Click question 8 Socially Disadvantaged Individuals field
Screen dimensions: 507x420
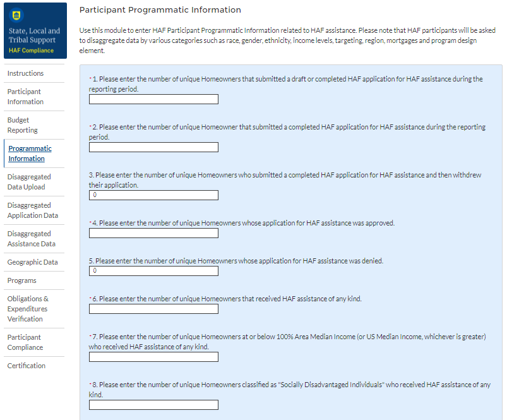tap(153, 405)
